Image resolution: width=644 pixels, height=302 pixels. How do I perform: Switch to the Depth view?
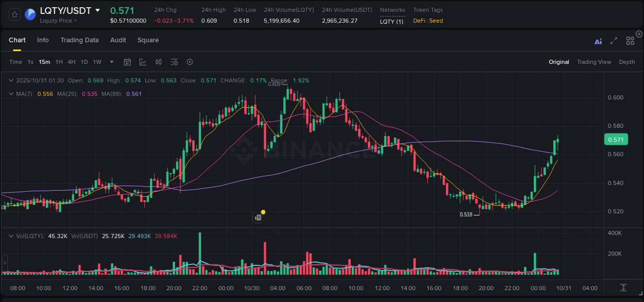[x=627, y=62]
